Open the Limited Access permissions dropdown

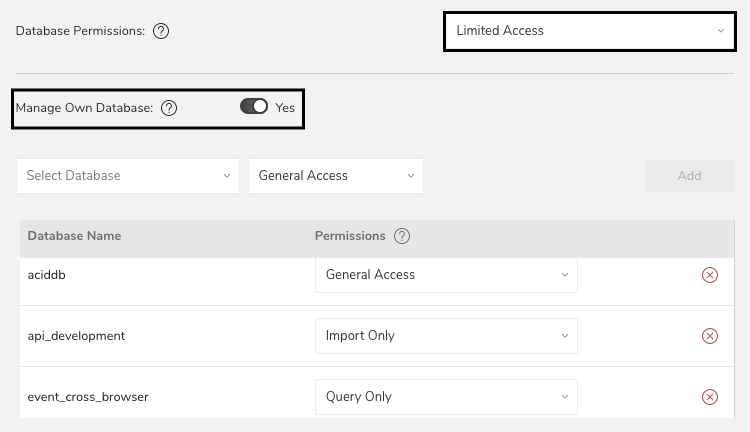(x=590, y=31)
